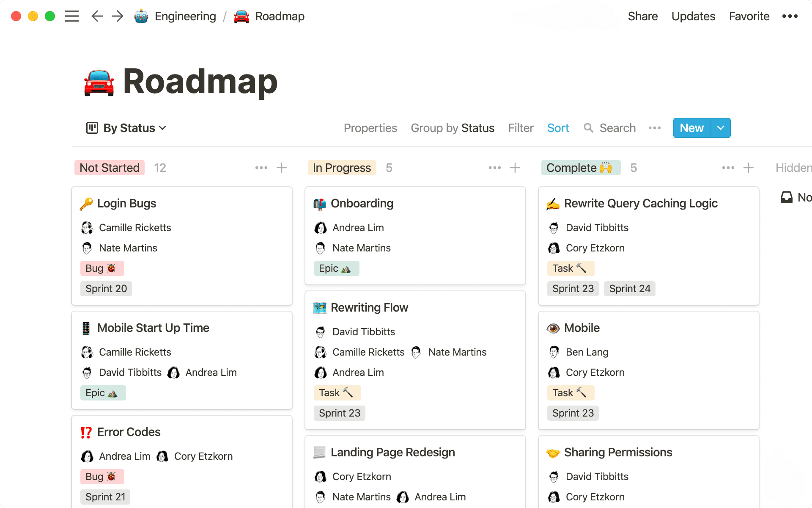
Task: Open the New task dropdown arrow
Action: (720, 127)
